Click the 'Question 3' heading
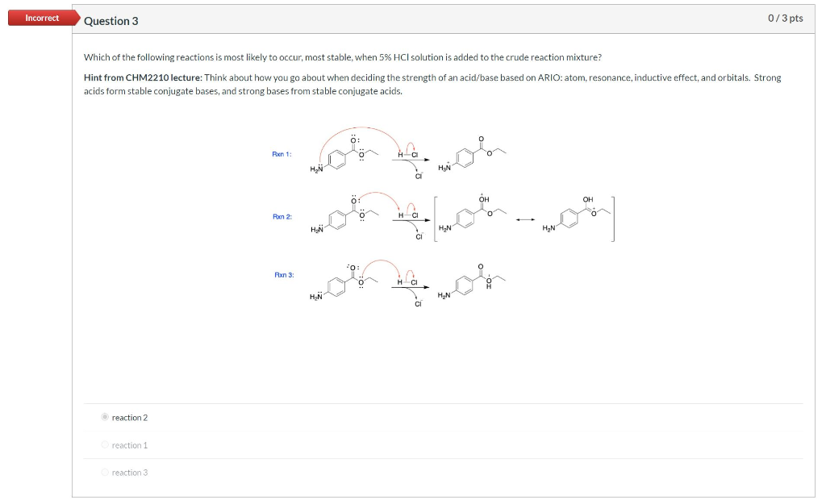Screen dimensions: 826x504 [x=111, y=21]
